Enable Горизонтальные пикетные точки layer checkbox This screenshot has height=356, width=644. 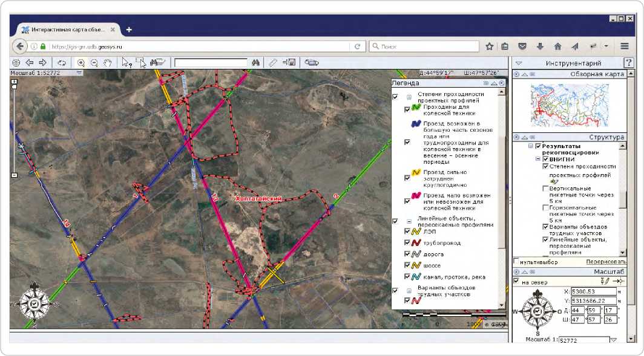pyautogui.click(x=545, y=207)
